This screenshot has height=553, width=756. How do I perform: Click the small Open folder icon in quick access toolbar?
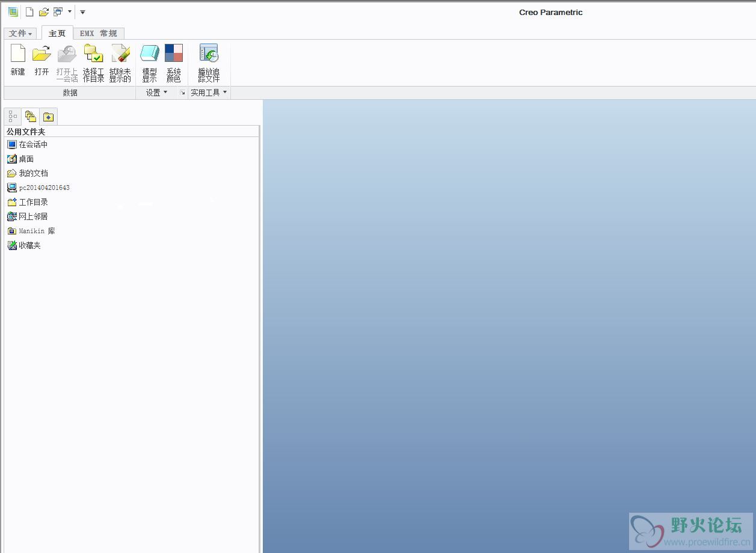coord(43,12)
